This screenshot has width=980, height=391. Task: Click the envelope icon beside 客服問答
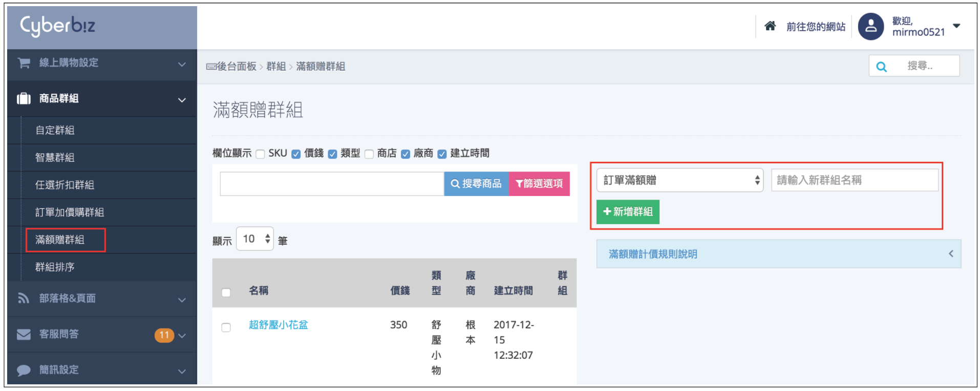(x=24, y=334)
